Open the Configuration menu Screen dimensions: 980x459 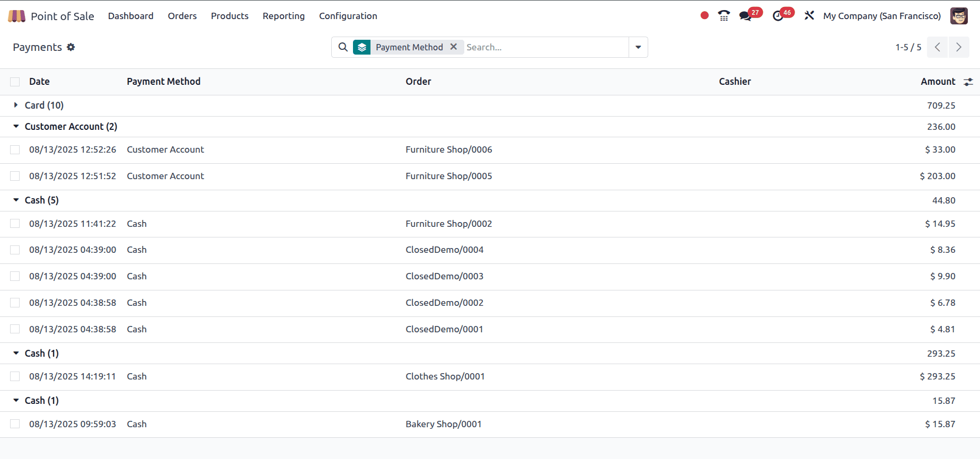(348, 16)
